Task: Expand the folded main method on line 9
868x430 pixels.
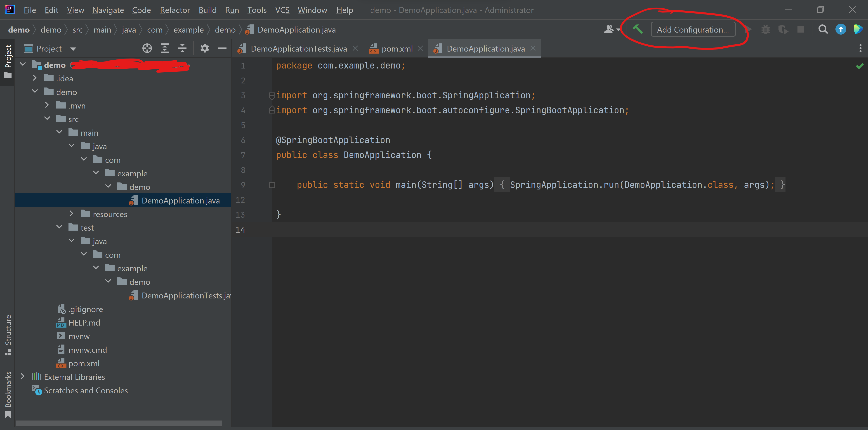Action: [x=272, y=185]
